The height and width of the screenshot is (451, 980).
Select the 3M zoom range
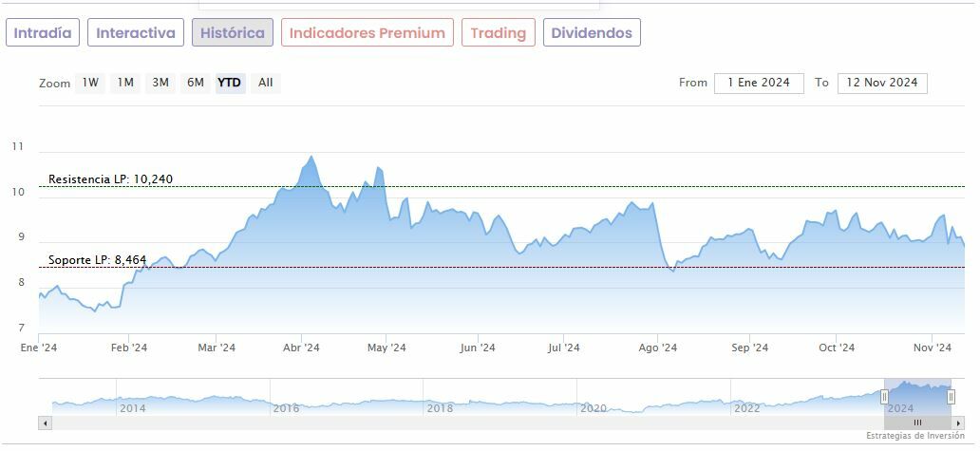point(160,83)
